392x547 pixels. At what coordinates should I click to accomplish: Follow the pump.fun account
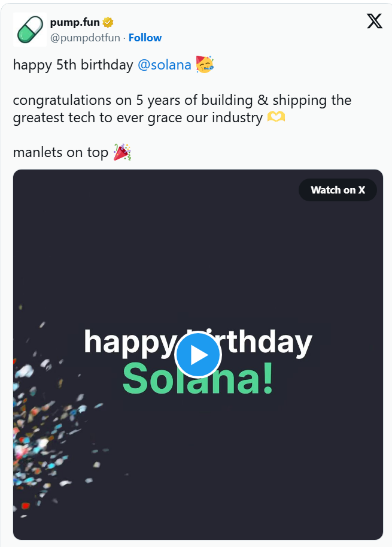[x=145, y=38]
